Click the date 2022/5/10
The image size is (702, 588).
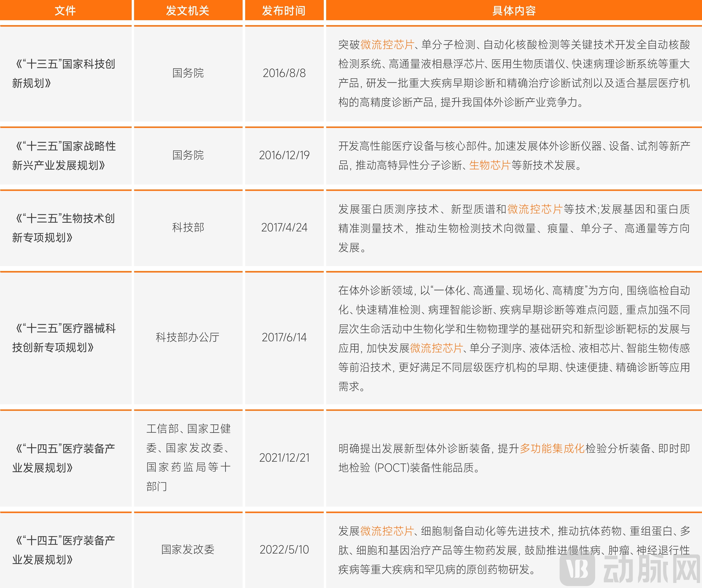[284, 550]
